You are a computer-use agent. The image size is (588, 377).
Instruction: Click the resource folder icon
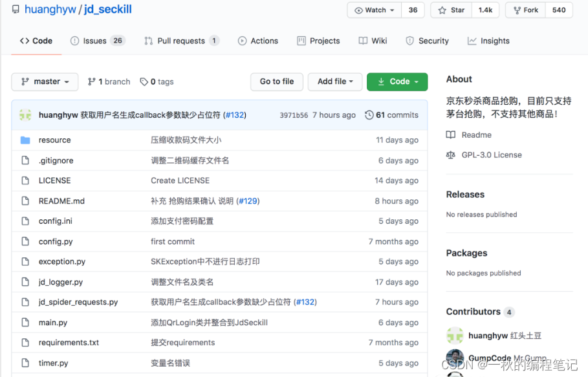click(25, 140)
